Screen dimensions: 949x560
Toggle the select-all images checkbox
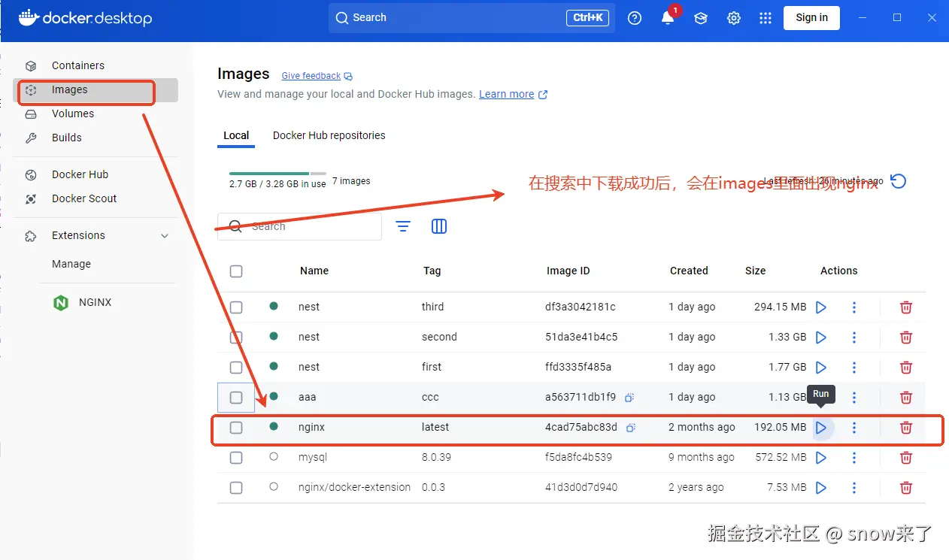pyautogui.click(x=236, y=271)
